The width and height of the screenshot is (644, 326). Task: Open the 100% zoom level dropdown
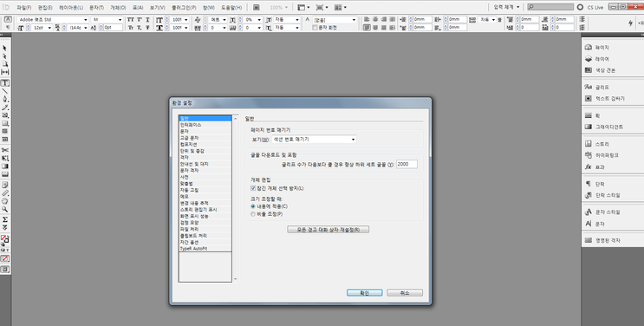click(279, 8)
